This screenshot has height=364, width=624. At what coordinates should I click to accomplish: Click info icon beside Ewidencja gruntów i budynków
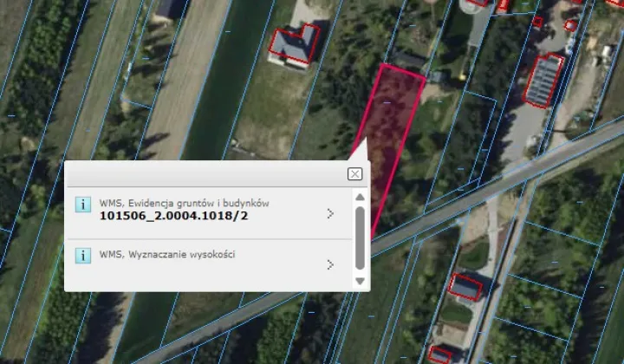click(83, 205)
